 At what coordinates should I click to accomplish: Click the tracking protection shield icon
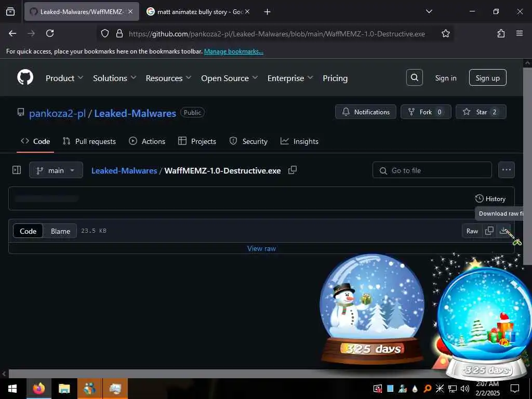(105, 33)
